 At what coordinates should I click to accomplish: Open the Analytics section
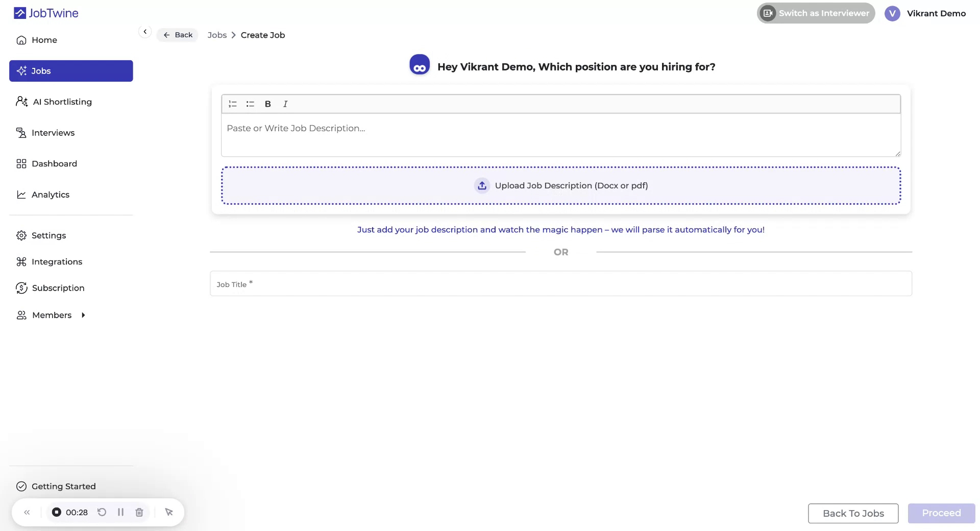click(51, 195)
